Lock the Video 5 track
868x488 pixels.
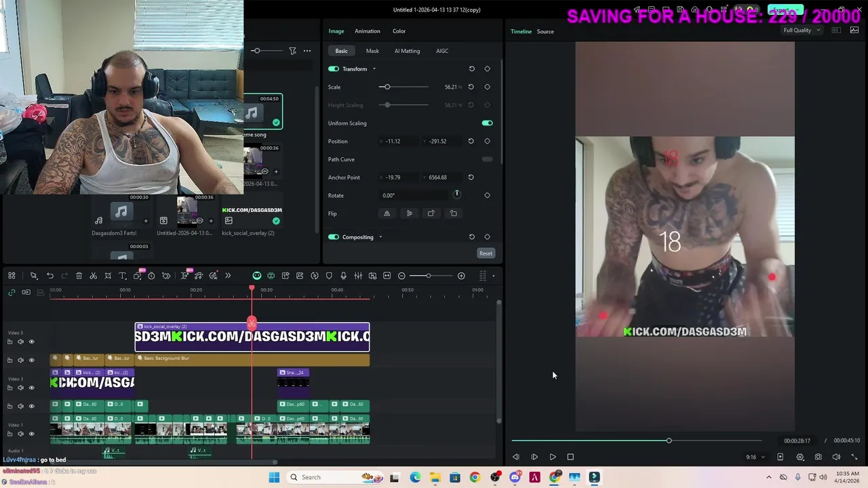(x=9, y=342)
